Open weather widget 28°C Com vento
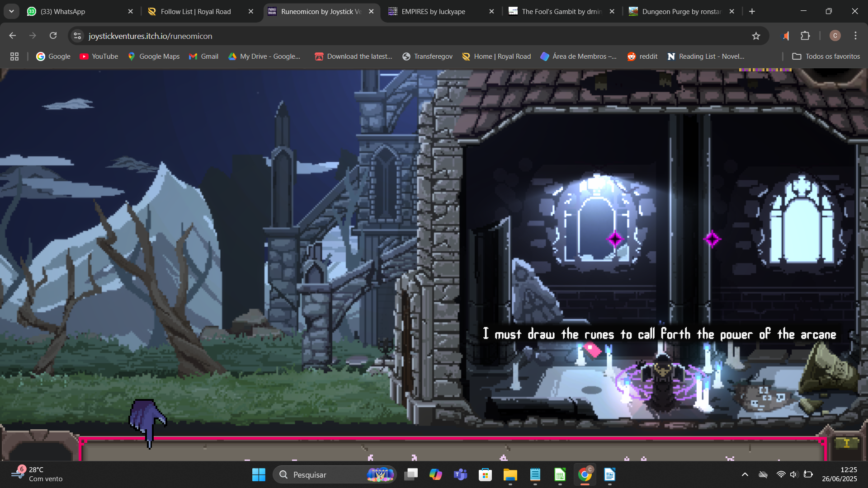 (x=38, y=474)
